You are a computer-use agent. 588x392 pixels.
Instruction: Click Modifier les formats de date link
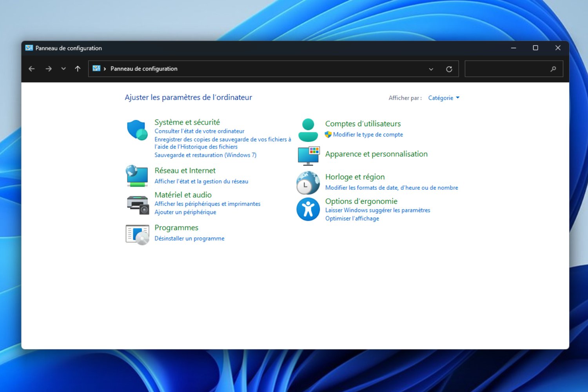(392, 188)
